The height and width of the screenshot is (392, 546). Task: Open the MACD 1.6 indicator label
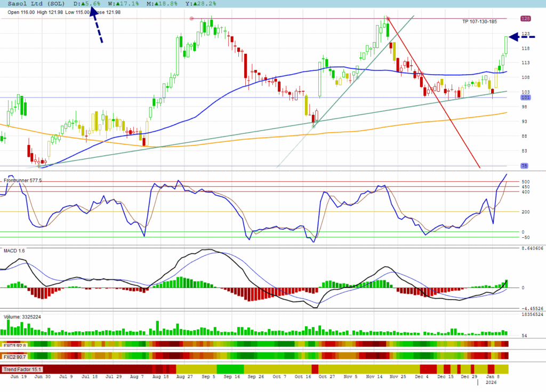[14, 250]
